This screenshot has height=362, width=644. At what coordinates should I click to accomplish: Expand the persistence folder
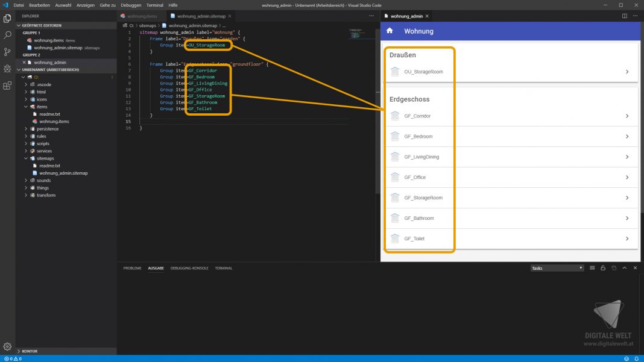pyautogui.click(x=48, y=128)
